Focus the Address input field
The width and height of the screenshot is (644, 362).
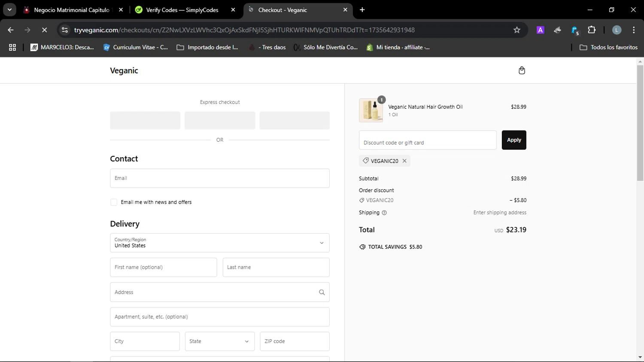(220, 292)
